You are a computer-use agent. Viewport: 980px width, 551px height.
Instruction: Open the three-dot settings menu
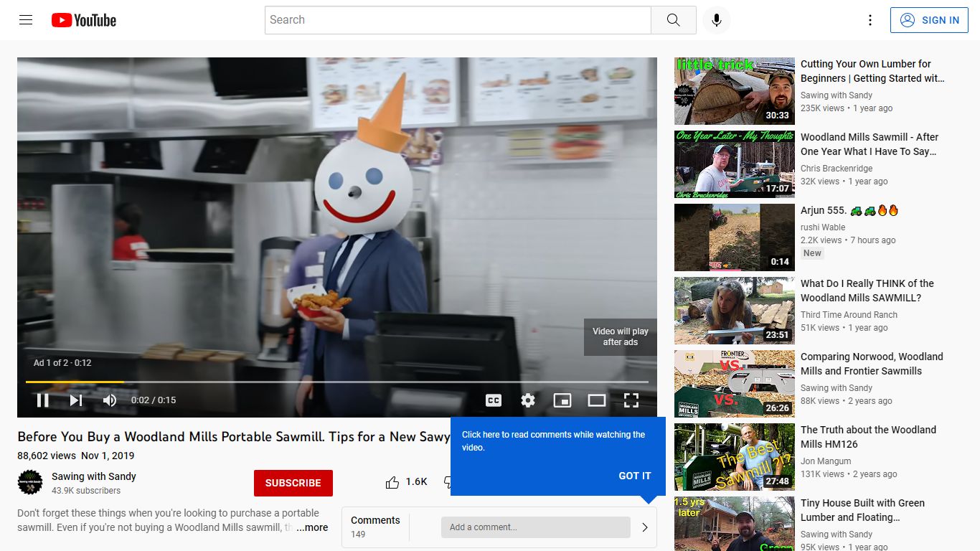[x=870, y=20]
